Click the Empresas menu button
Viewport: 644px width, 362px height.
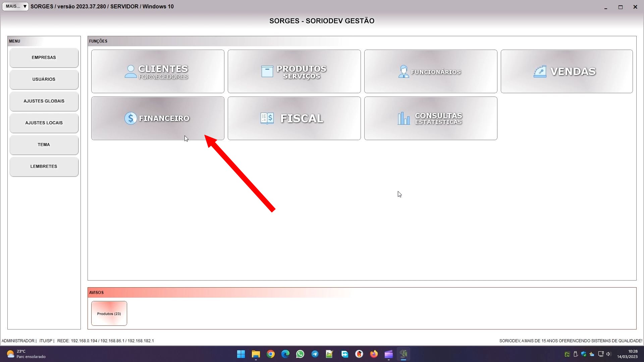click(44, 58)
